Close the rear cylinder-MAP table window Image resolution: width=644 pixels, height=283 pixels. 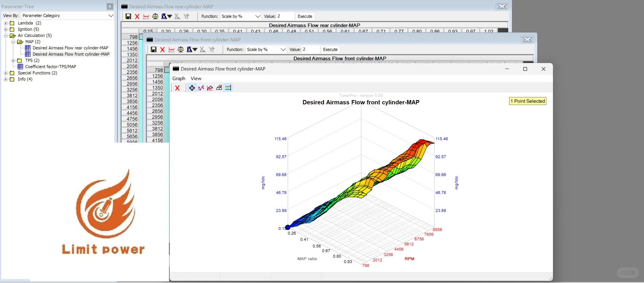point(502,7)
